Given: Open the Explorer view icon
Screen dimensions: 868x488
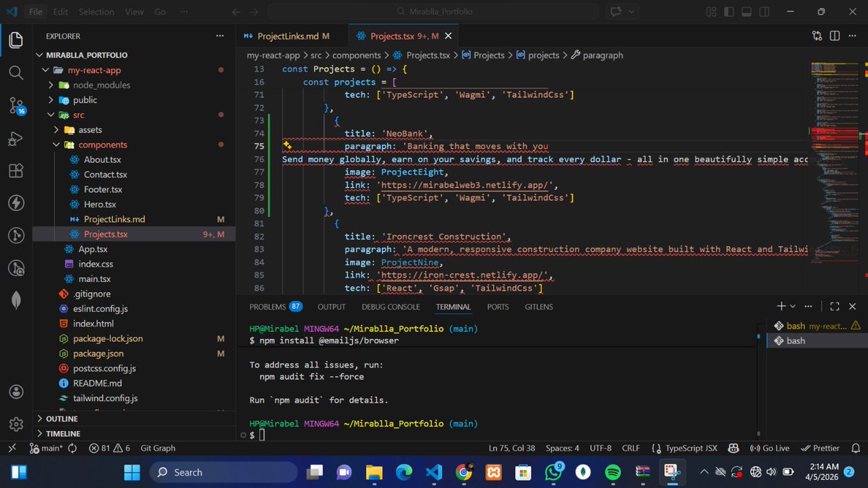Looking at the screenshot, I should [16, 40].
